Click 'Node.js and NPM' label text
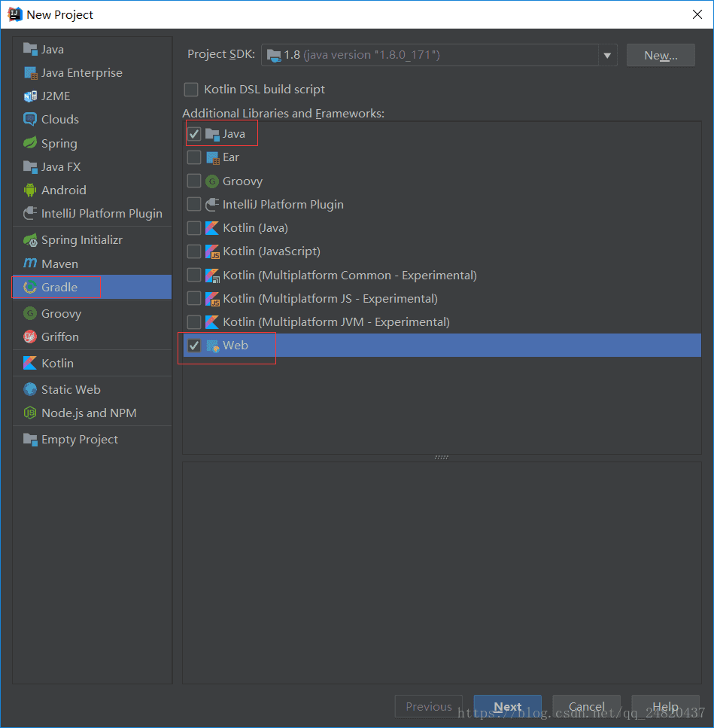Viewport: 714px width, 728px height. point(89,413)
